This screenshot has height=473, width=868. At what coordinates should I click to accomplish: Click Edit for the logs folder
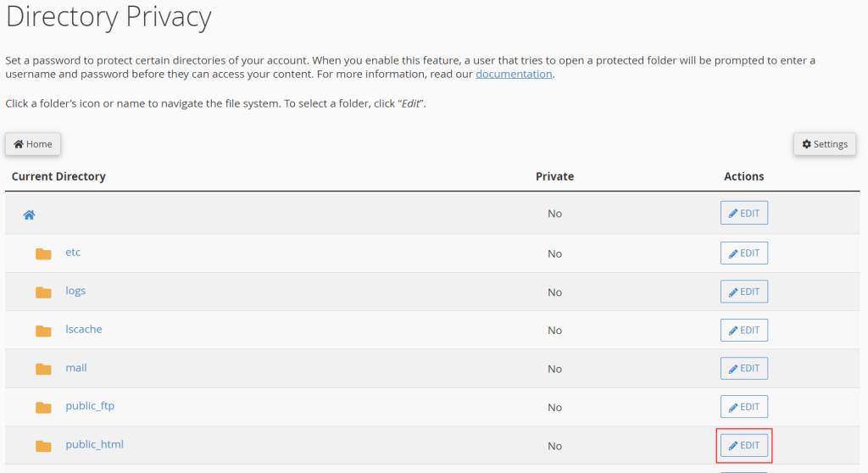(743, 292)
